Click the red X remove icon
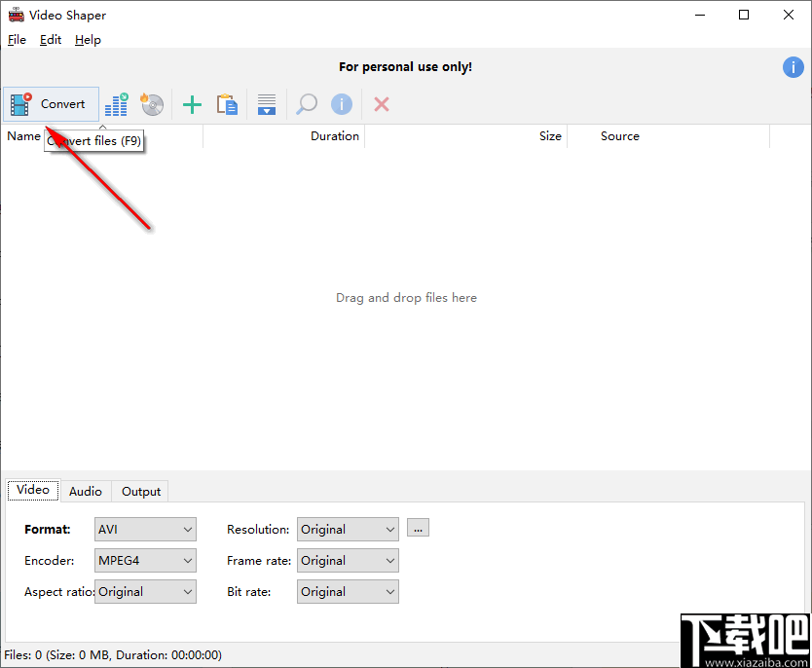812x668 pixels. [x=382, y=104]
